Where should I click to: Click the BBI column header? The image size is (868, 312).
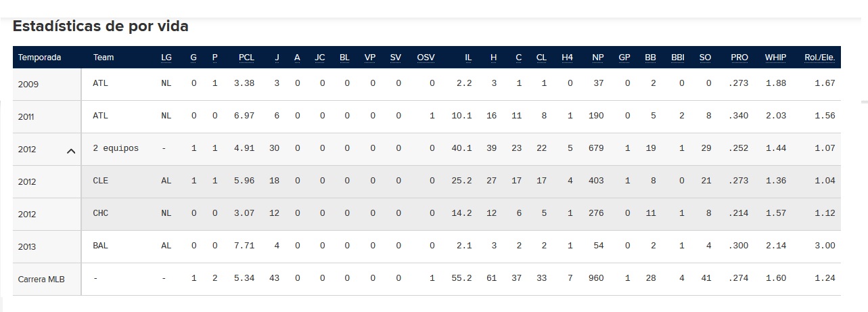click(x=677, y=58)
